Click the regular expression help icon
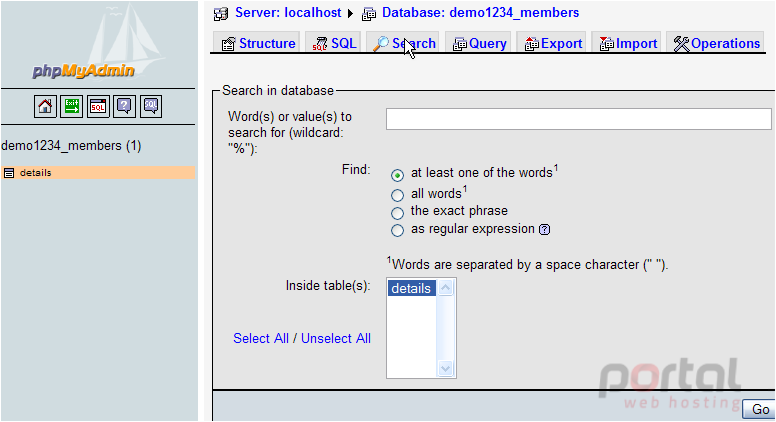Viewport: 776px width, 422px height. 544,230
